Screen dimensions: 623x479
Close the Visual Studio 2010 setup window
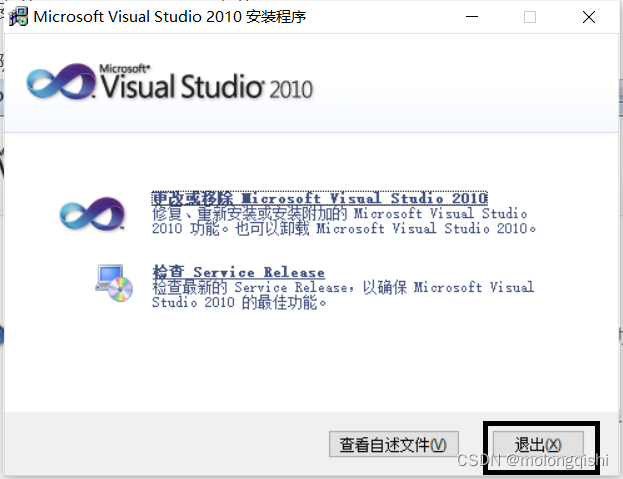pyautogui.click(x=588, y=17)
